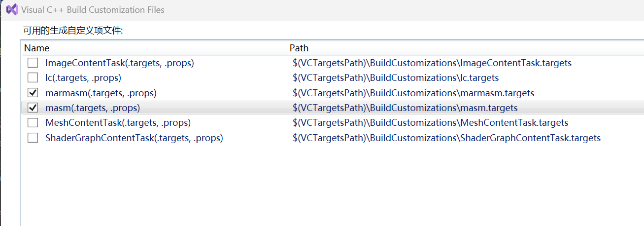
Task: Enable the ShaderGraphContentTask checkbox
Action: 33,138
